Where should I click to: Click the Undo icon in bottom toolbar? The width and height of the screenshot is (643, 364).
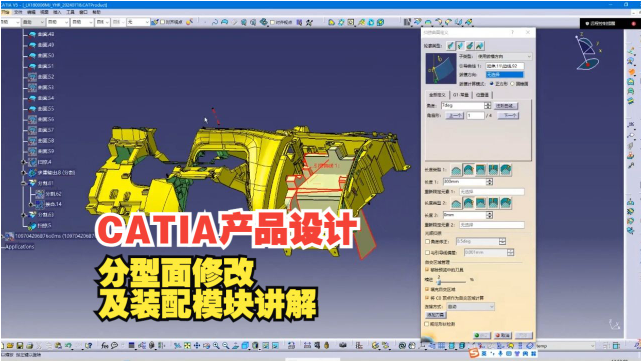click(x=68, y=346)
